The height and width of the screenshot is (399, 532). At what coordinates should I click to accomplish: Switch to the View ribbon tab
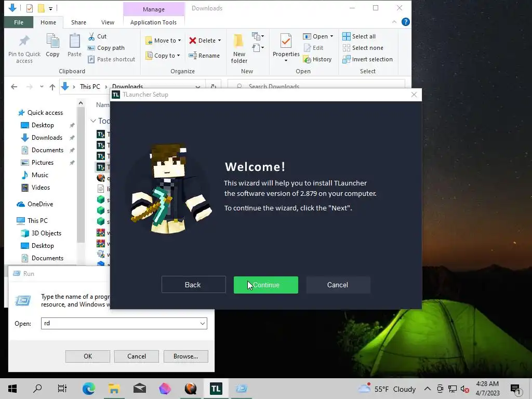click(108, 22)
